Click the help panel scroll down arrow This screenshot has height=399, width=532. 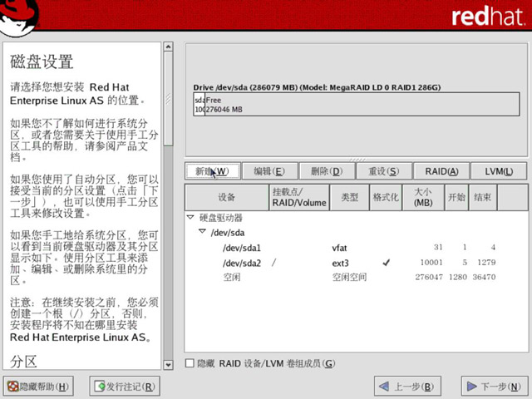pyautogui.click(x=168, y=365)
